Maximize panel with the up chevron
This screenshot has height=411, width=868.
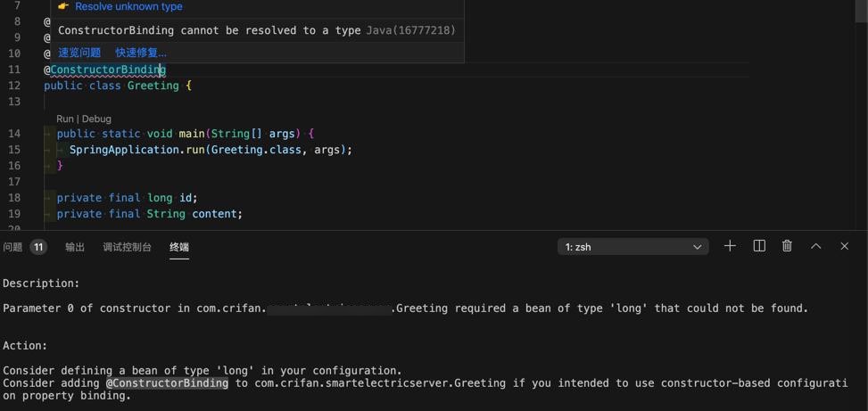pyautogui.click(x=815, y=246)
